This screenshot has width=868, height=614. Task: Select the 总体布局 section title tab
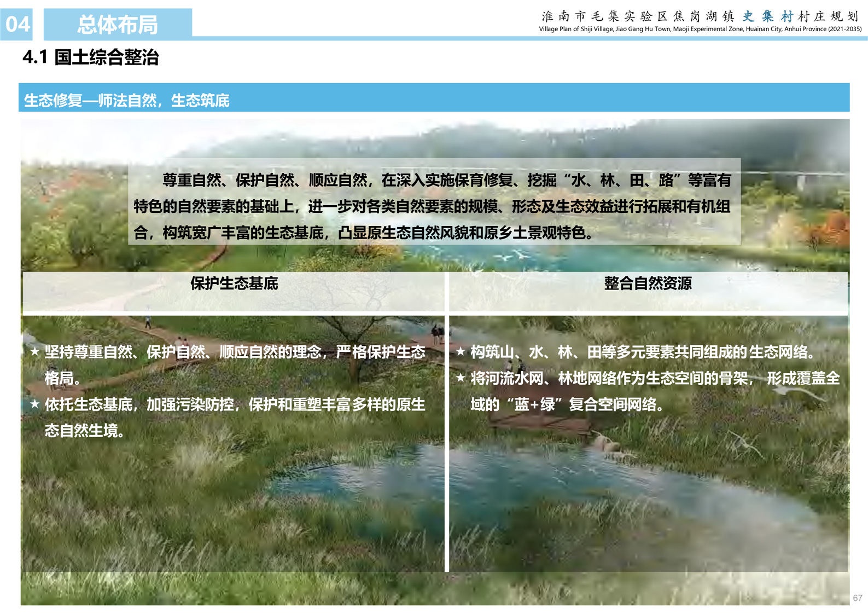click(x=118, y=25)
